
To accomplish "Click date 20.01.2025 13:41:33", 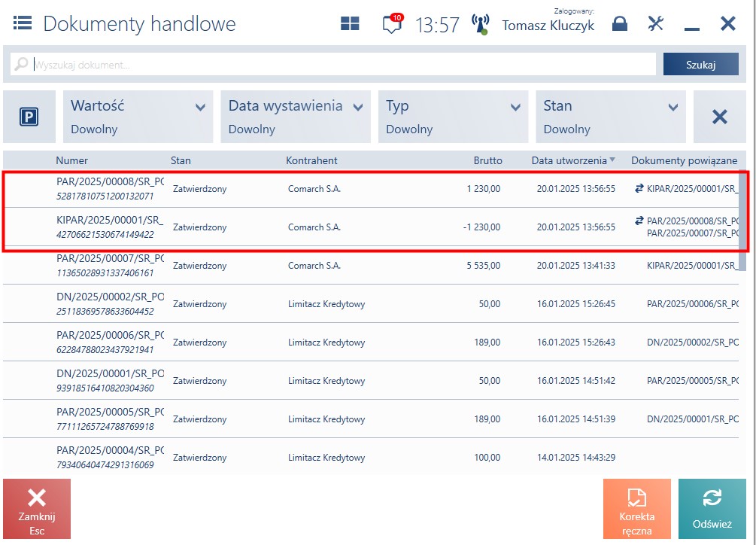I will click(x=576, y=265).
